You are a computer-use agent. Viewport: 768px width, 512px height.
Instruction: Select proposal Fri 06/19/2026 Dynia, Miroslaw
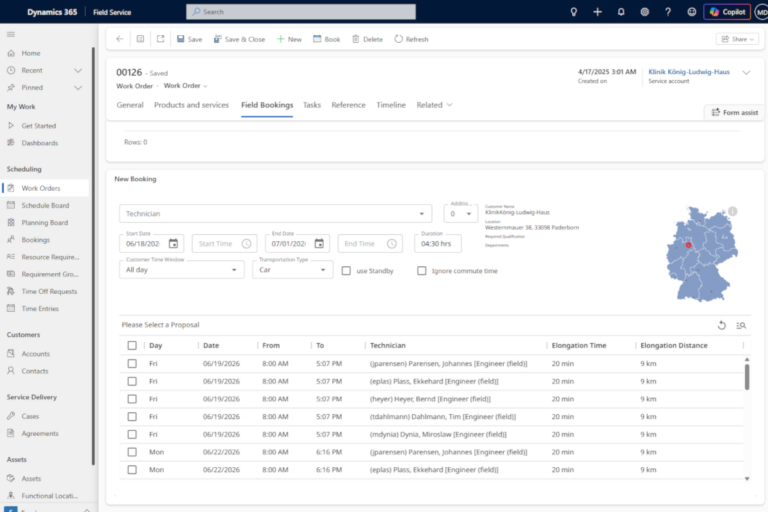coord(132,434)
